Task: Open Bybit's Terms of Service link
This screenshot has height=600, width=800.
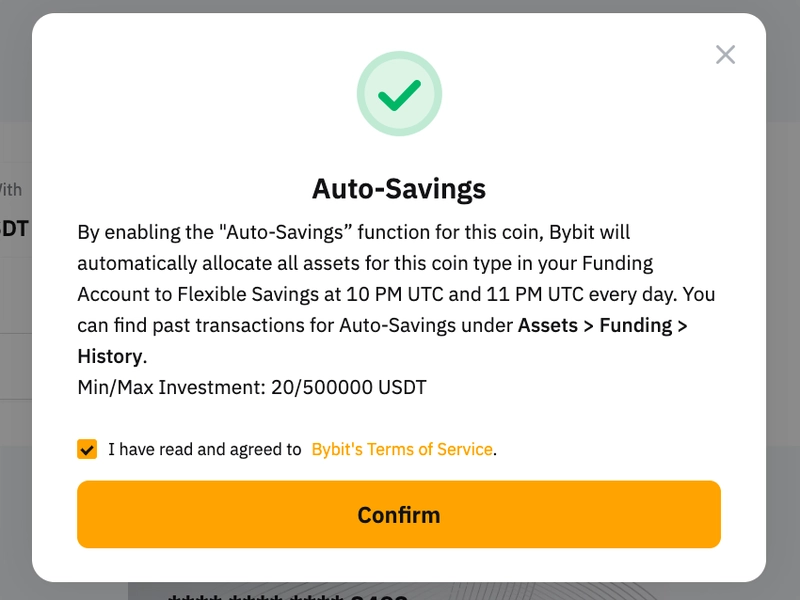Action: point(402,449)
